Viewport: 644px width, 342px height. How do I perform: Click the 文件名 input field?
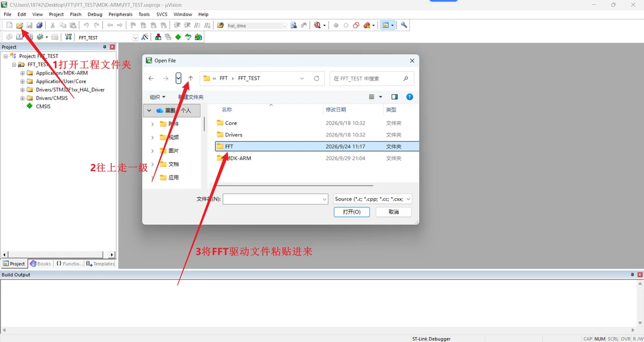[275, 199]
